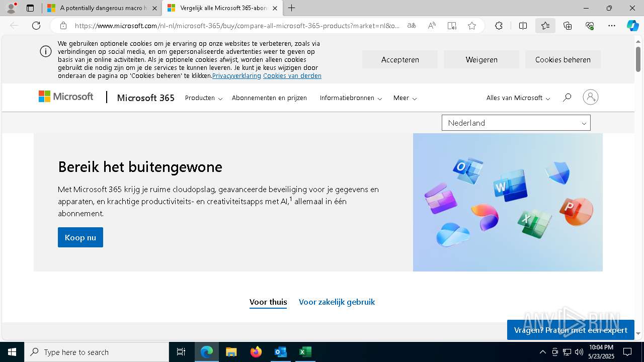Launch Firefox from taskbar
This screenshot has width=644, height=362.
(256, 352)
